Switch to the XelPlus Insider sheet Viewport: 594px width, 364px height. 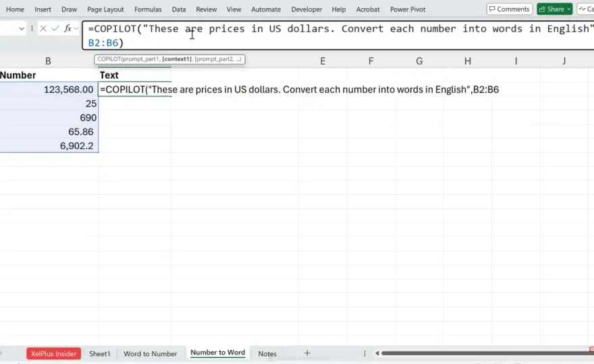click(53, 353)
